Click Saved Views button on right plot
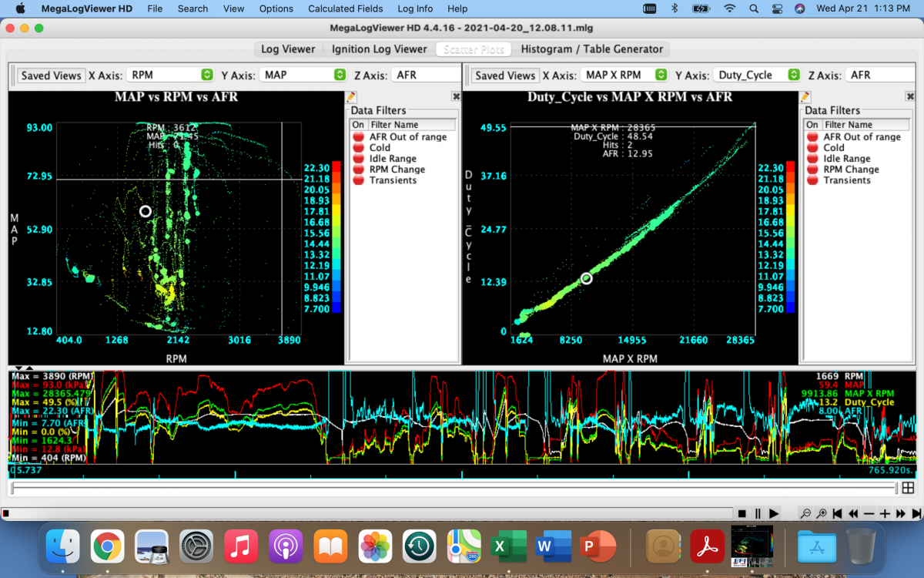Image resolution: width=924 pixels, height=578 pixels. point(504,76)
